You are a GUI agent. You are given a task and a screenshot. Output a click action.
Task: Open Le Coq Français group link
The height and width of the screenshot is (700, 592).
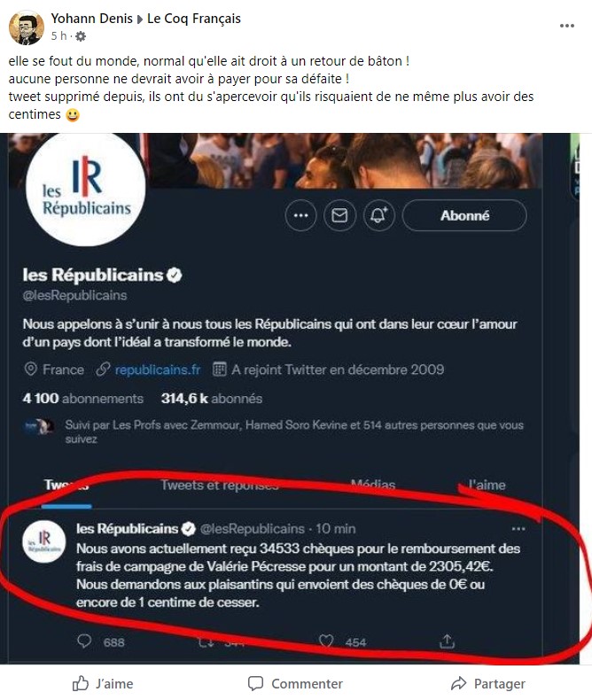[194, 19]
